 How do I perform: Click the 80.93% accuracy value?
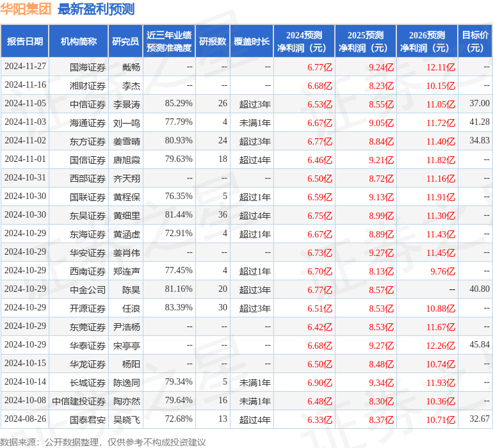tap(179, 141)
